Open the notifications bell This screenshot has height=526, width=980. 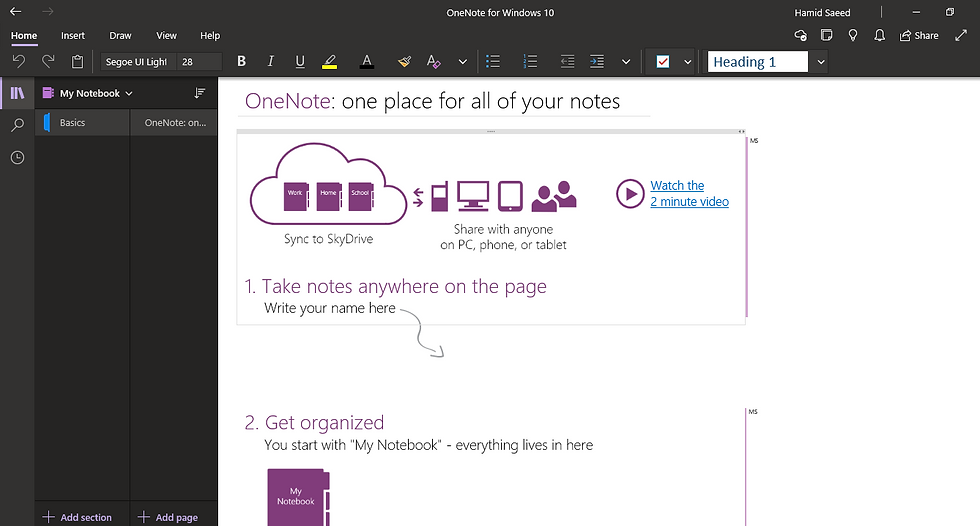tap(879, 35)
